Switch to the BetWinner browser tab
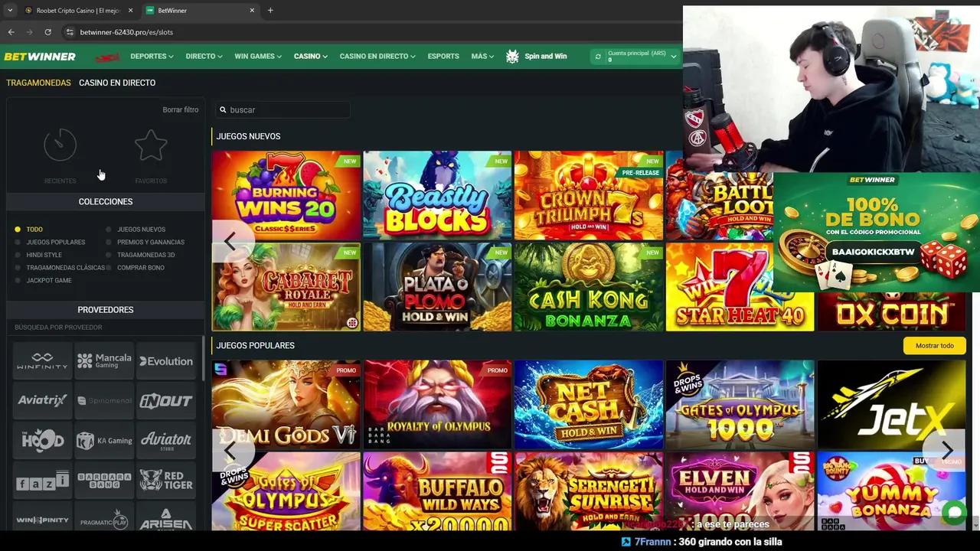Viewport: 980px width, 551px height. click(x=201, y=11)
